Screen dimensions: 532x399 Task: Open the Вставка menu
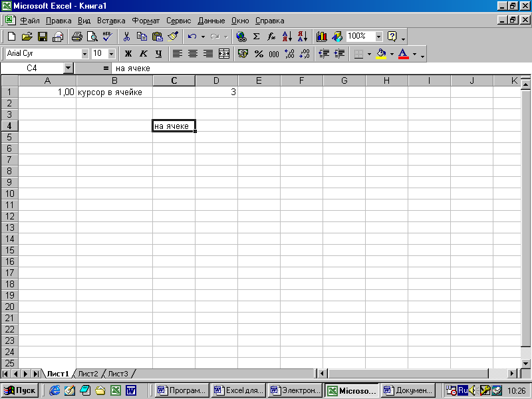pyautogui.click(x=111, y=21)
